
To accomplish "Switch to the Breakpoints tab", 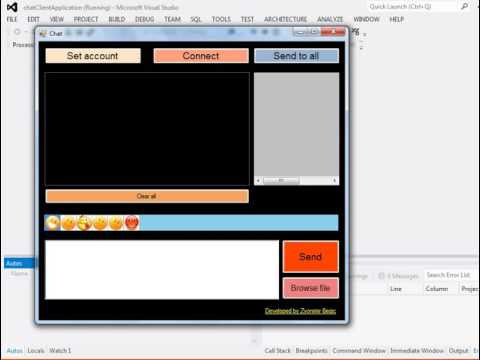I will click(311, 351).
